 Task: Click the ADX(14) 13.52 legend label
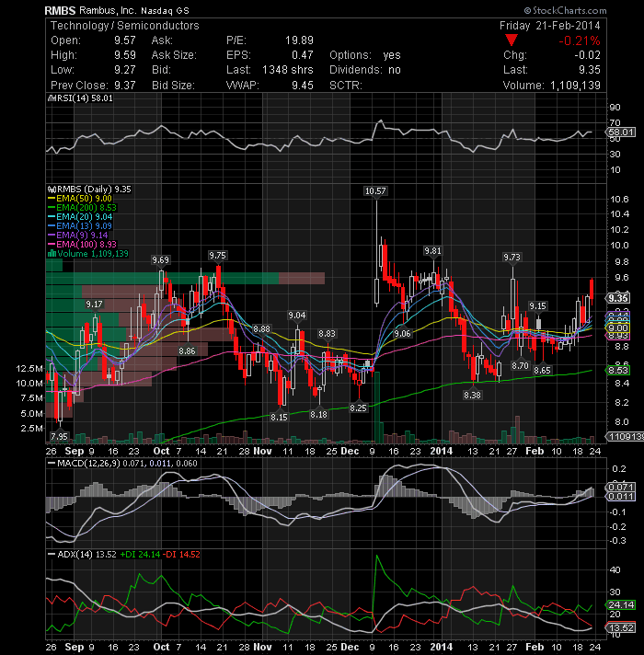83,555
